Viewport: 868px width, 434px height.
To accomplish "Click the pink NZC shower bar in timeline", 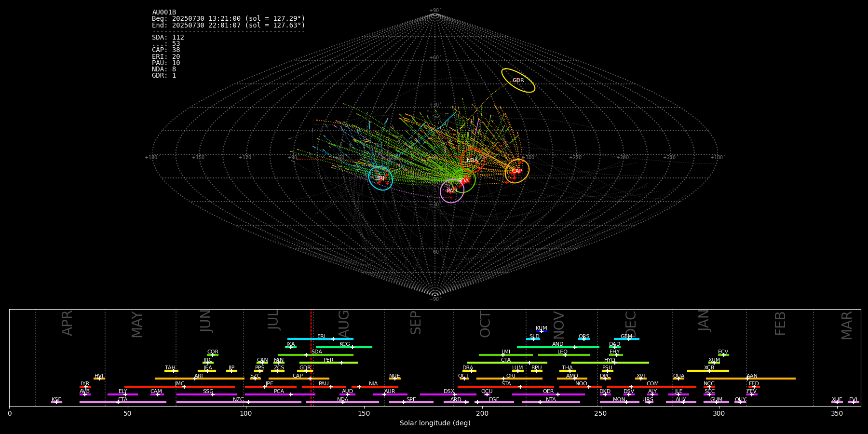I will point(239,402).
